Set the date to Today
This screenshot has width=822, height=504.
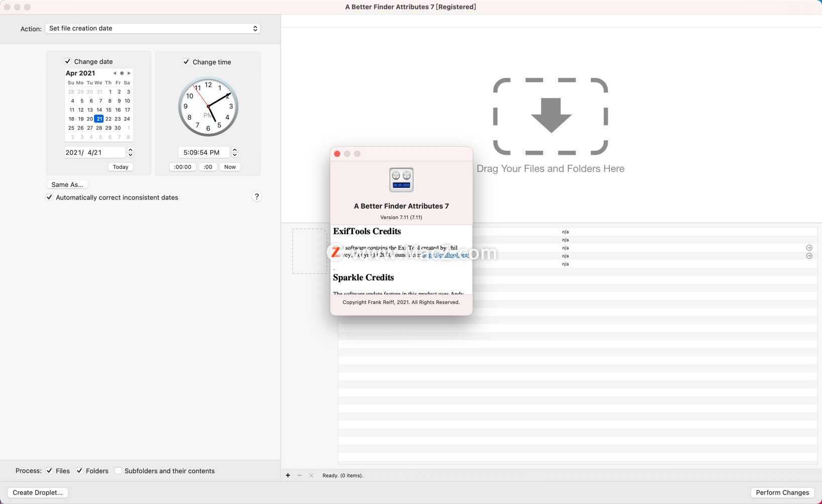tap(121, 167)
